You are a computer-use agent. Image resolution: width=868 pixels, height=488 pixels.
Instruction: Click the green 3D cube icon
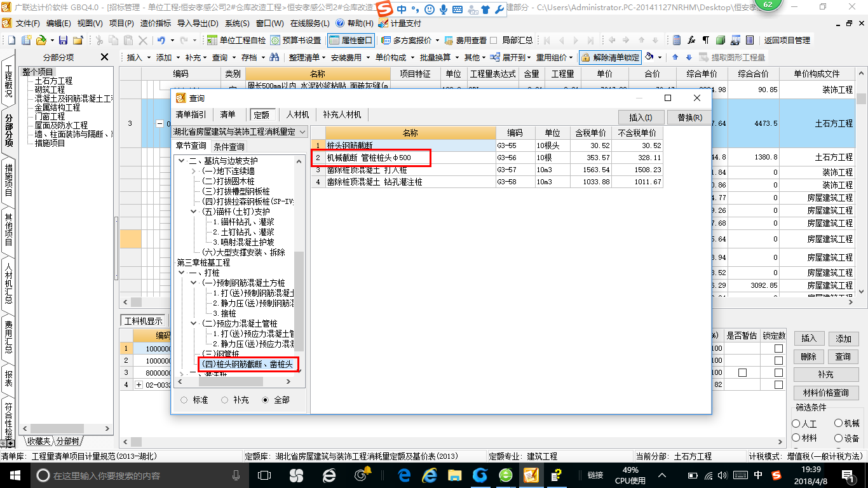(x=721, y=40)
